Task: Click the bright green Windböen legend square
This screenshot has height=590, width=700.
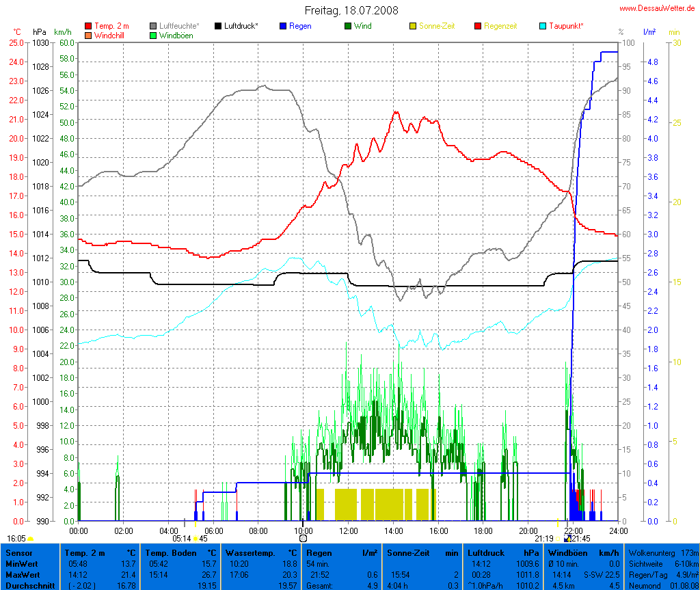Action: coord(153,35)
